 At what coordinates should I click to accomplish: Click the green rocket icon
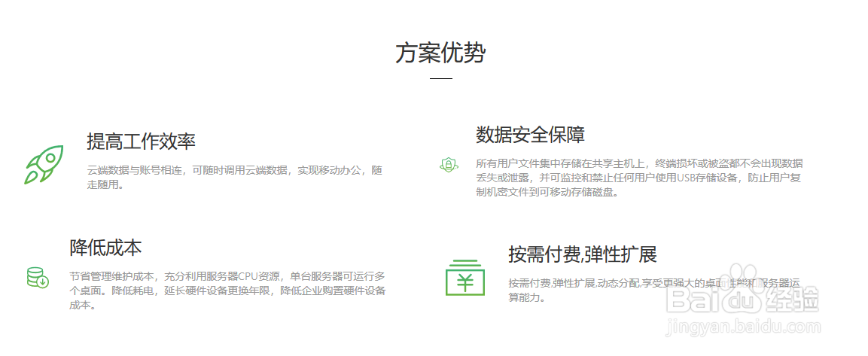click(44, 164)
